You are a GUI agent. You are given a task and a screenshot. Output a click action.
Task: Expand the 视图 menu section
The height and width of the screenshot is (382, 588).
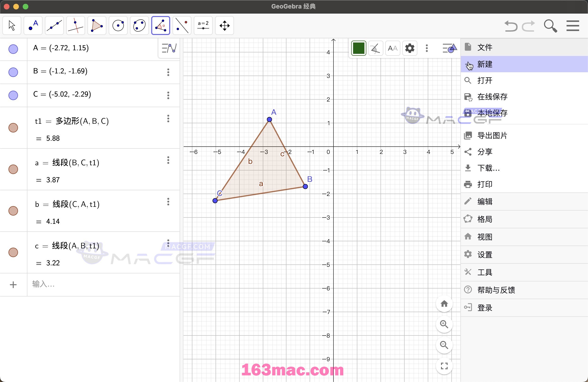[x=524, y=237]
